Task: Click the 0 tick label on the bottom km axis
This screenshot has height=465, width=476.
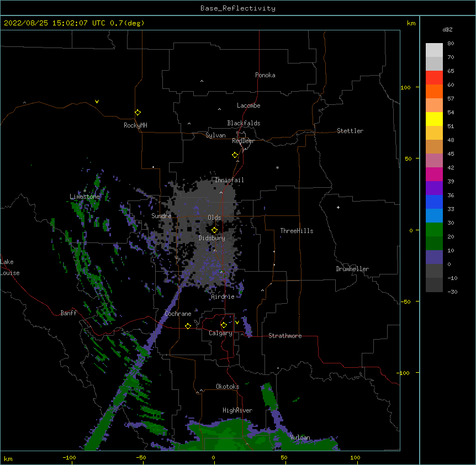Action: click(x=213, y=457)
